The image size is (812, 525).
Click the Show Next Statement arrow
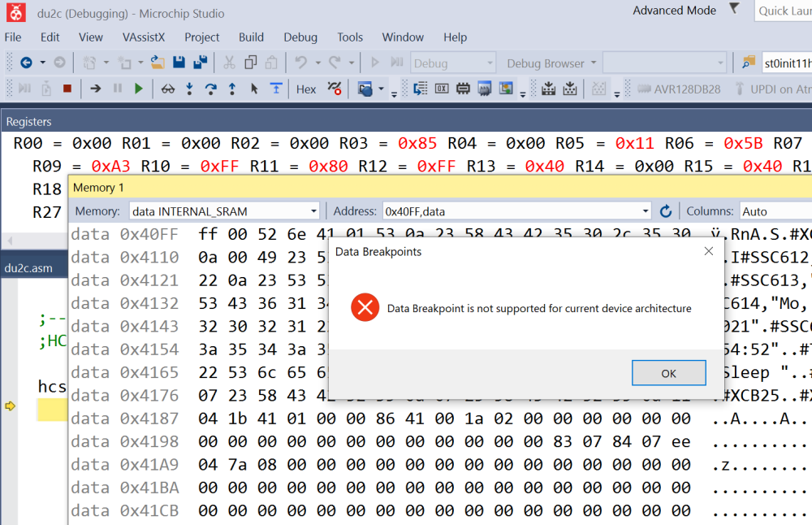(95, 89)
